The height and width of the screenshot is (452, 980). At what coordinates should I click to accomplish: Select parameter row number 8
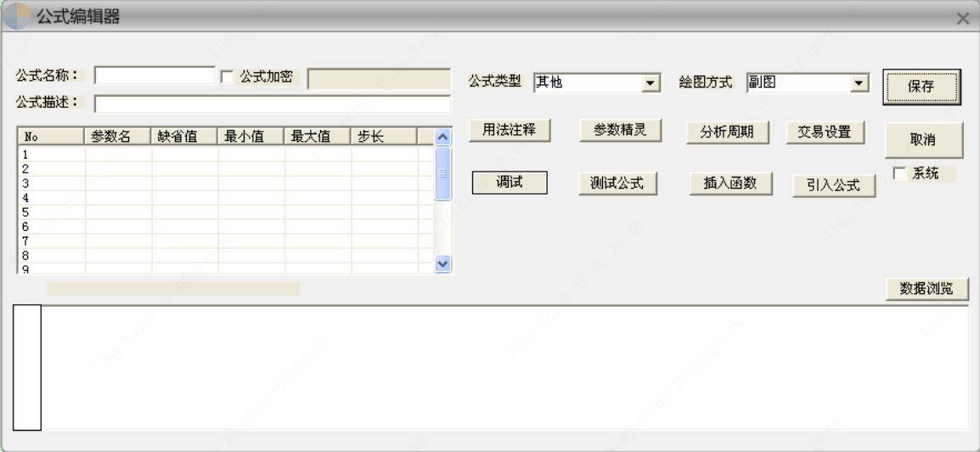[226, 255]
